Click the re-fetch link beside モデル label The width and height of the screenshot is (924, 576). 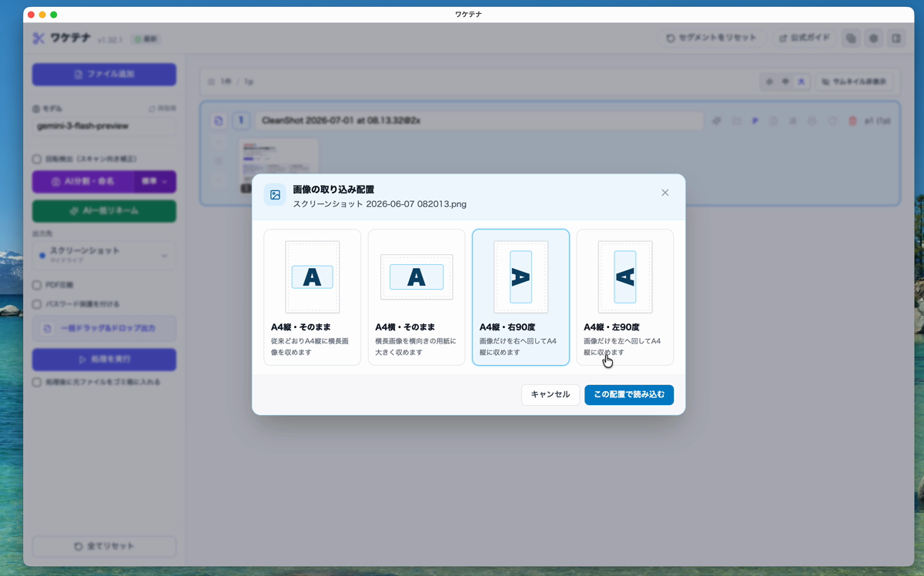[162, 109]
